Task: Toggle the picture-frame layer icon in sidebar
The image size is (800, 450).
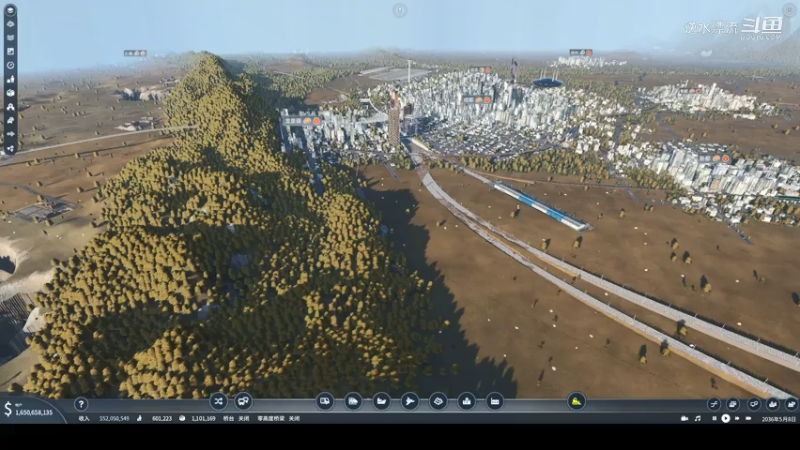Action: tap(10, 52)
